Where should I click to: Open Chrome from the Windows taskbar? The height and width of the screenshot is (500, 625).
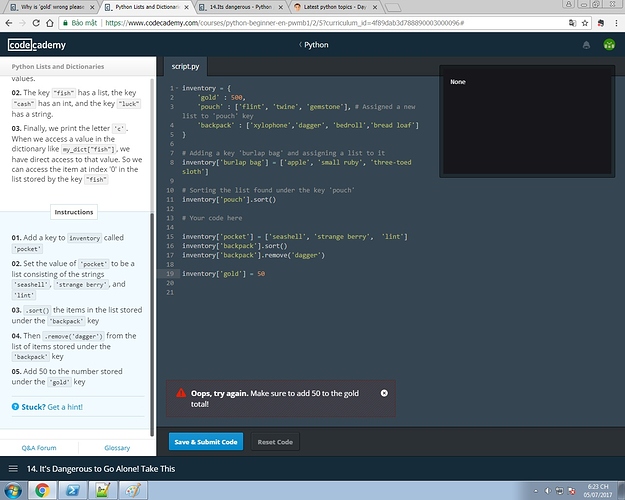[x=43, y=490]
